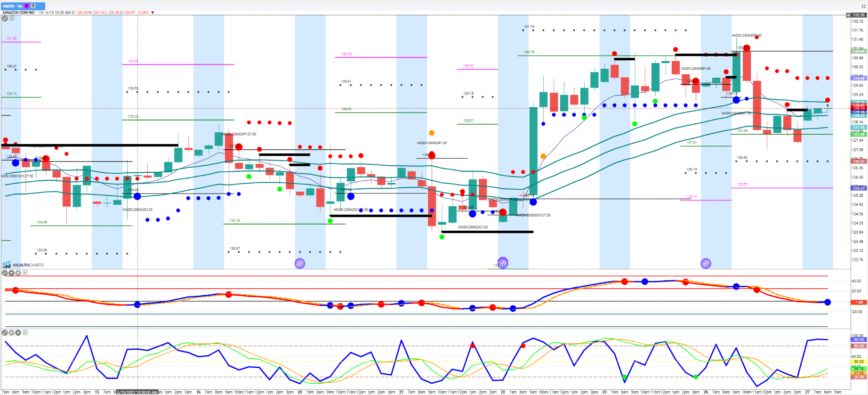Viewport: 868px width, 395px height.
Task: Expand the plus box in bottom stochastic pane
Action: 25,333
